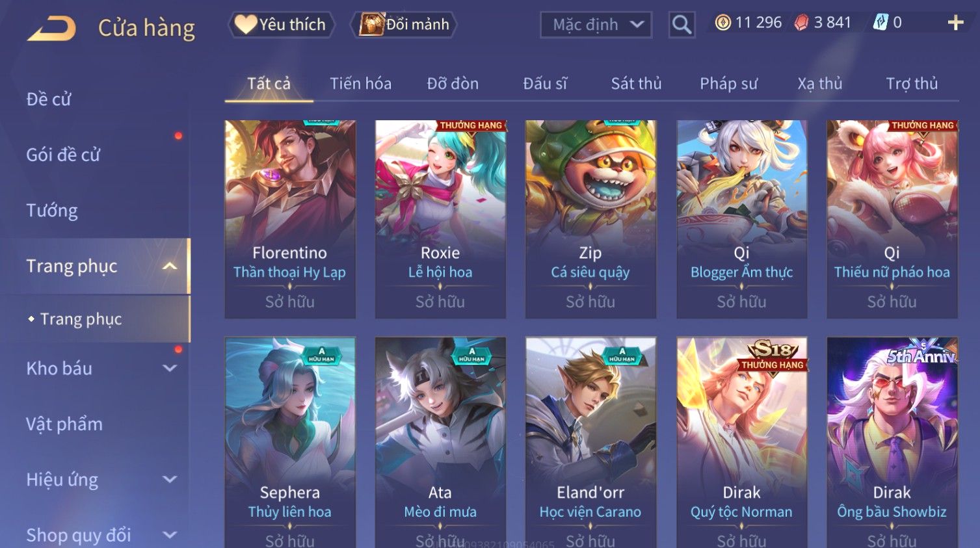
Task: Open Florentino Thần thoại Hy Lạp skin card
Action: pos(290,219)
